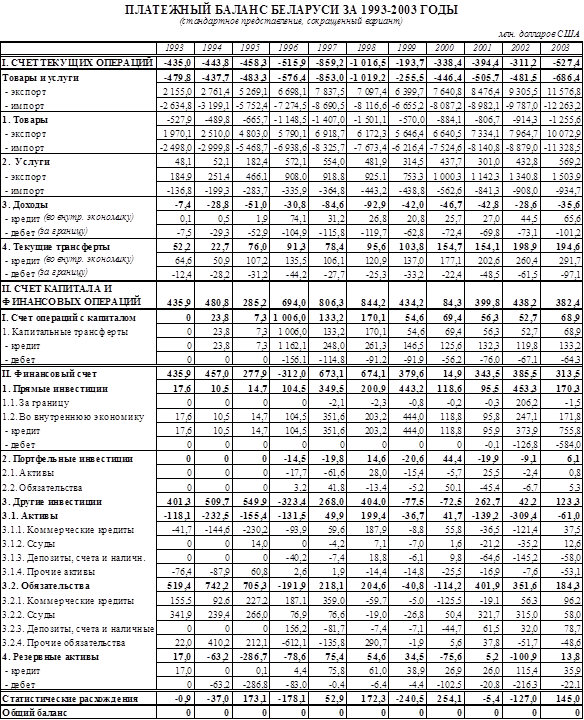Click the units note 'млн. долларов США'

click(x=539, y=35)
